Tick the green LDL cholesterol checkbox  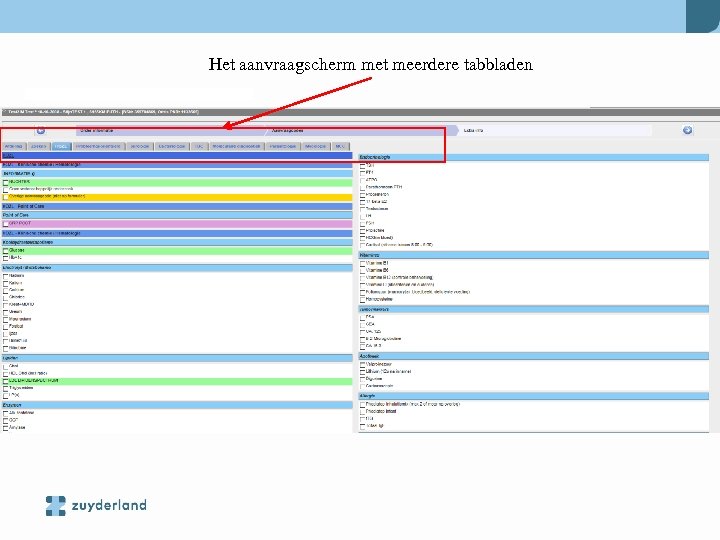(x=6, y=381)
